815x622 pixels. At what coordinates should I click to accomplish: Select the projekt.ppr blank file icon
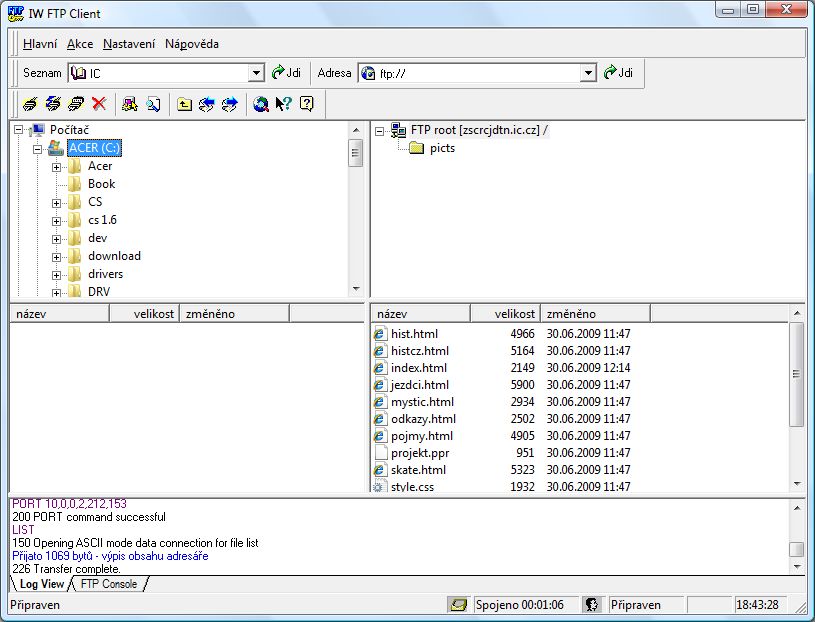tap(381, 453)
